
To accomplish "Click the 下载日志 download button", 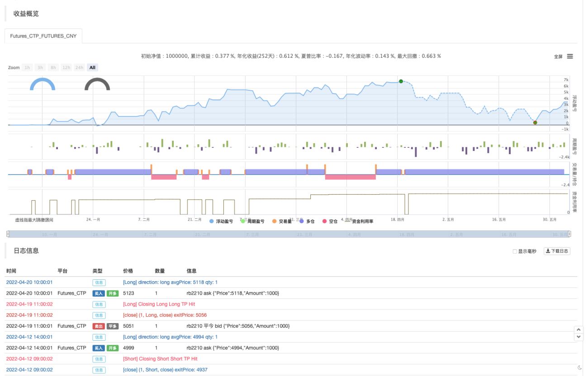I will [x=557, y=251].
